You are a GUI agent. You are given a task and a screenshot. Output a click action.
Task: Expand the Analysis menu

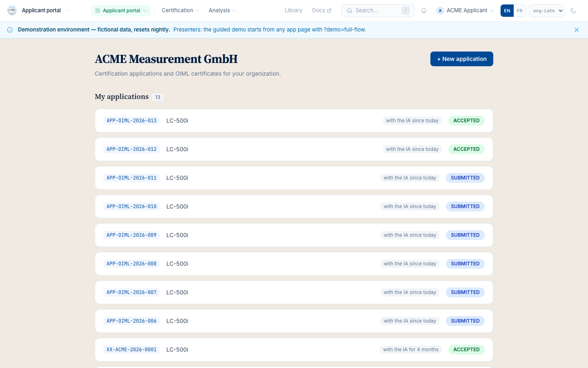point(223,11)
